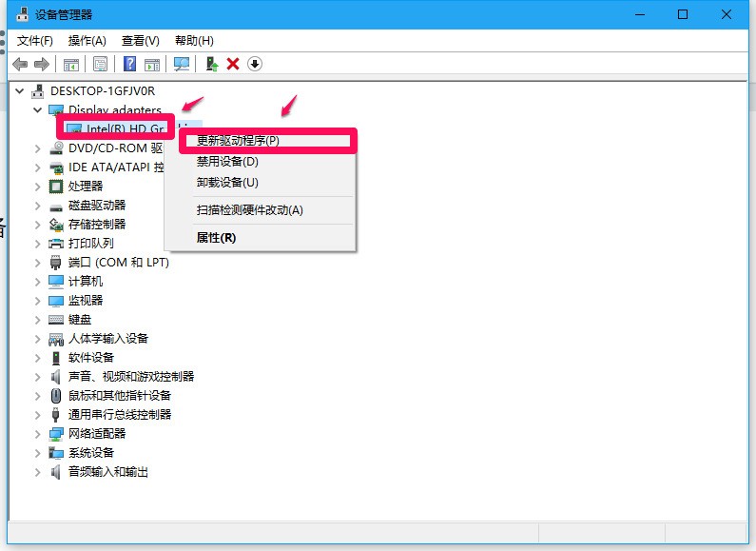Click the DESKTOP-1GFJV0R computer icon
The height and width of the screenshot is (551, 756).
coord(38,90)
